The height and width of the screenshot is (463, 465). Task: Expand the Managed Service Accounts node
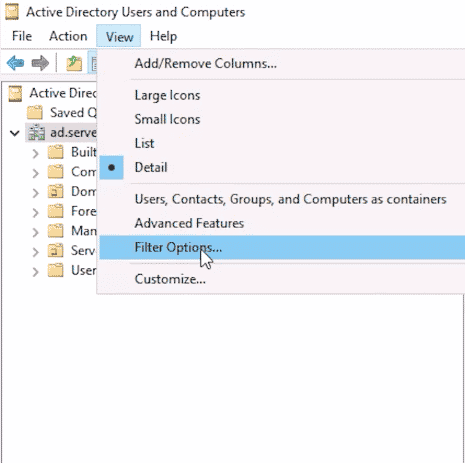click(x=35, y=232)
